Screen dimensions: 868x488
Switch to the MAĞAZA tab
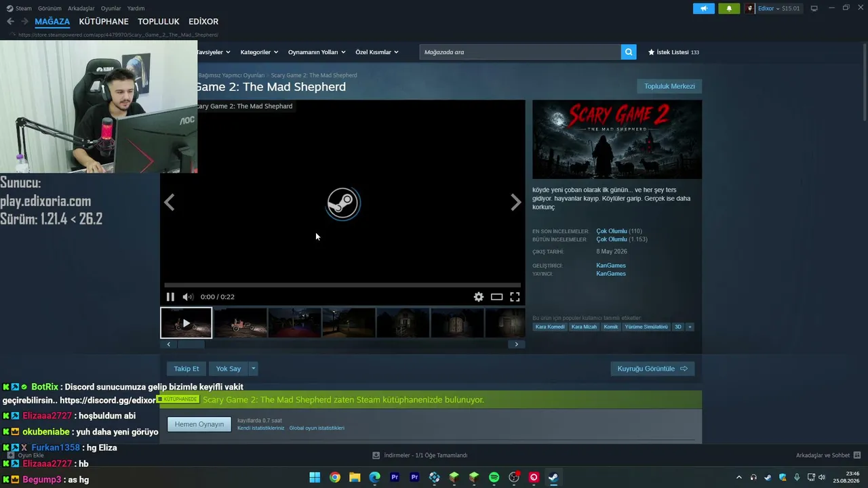52,22
